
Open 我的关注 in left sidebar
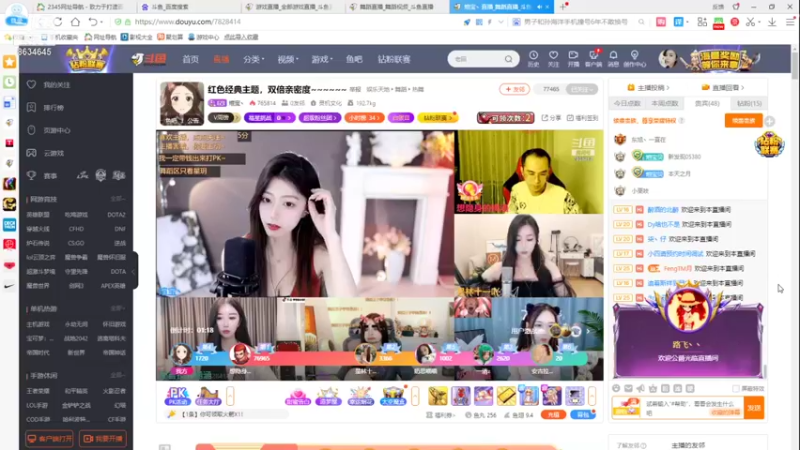(56, 85)
